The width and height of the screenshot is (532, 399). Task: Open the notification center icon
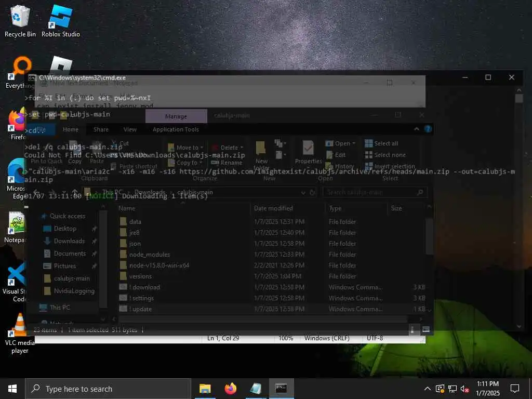coord(515,389)
